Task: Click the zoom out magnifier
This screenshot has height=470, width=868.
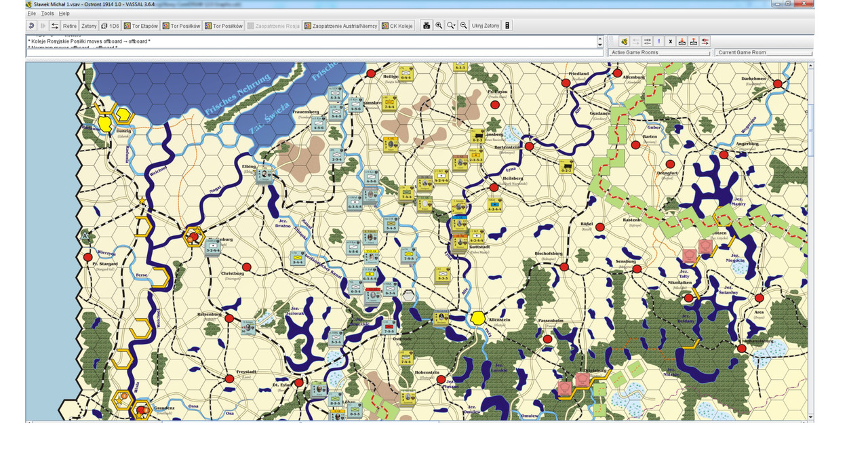Action: [463, 26]
